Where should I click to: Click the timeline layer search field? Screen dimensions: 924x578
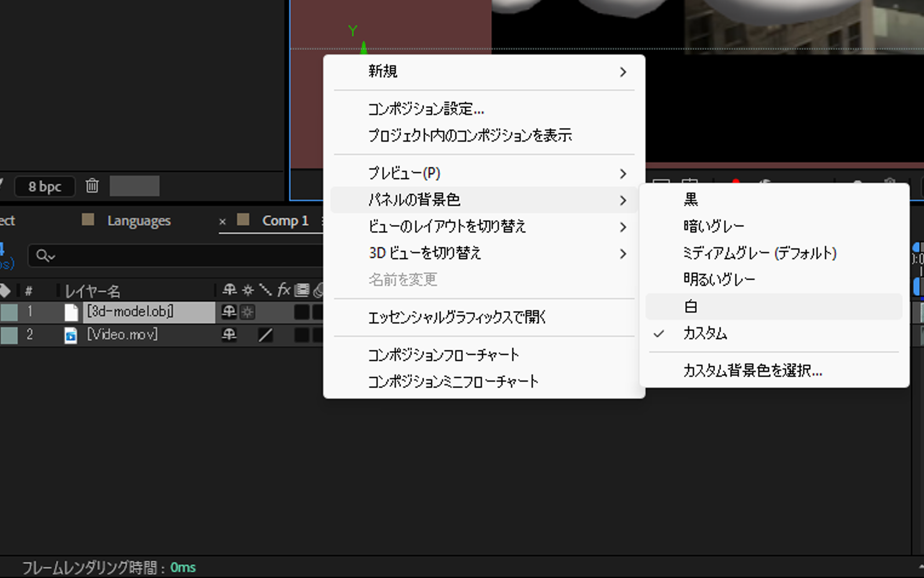[x=176, y=256]
